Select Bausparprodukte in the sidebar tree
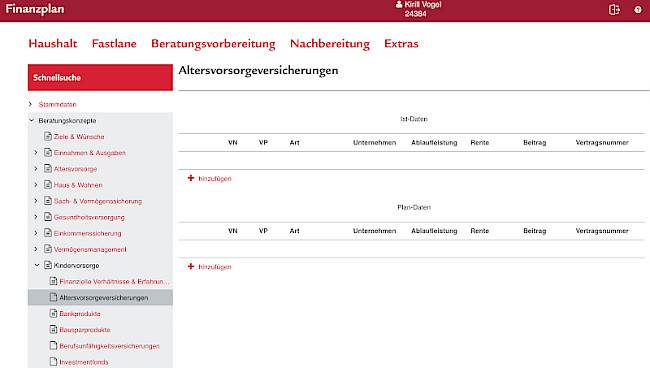Image resolution: width=650 pixels, height=368 pixels. click(x=85, y=330)
